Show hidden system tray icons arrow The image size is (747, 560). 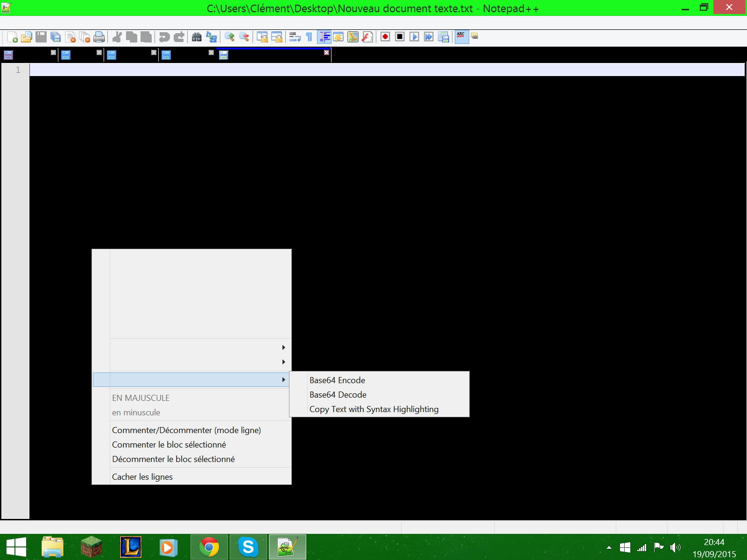pos(609,547)
